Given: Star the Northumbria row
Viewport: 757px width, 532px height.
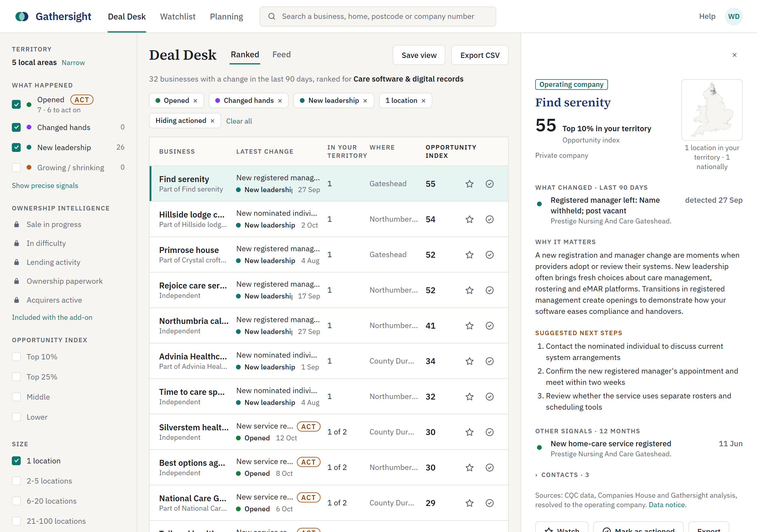Looking at the screenshot, I should point(470,326).
